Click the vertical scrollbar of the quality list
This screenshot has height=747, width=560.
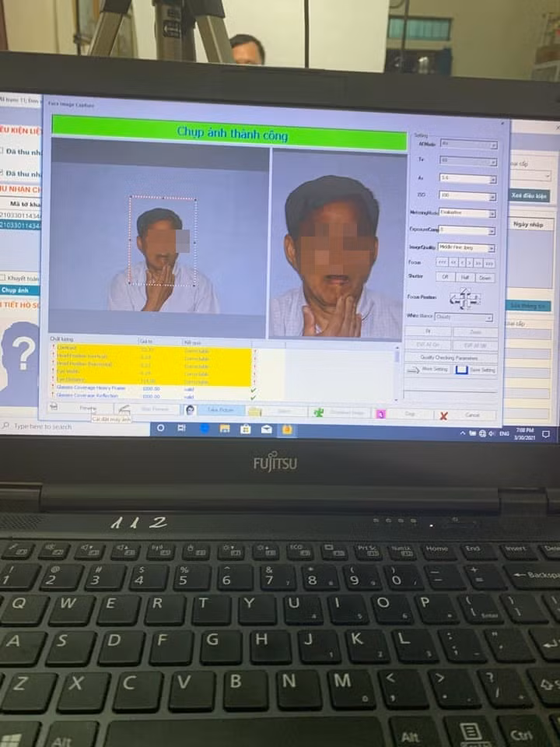[x=397, y=373]
